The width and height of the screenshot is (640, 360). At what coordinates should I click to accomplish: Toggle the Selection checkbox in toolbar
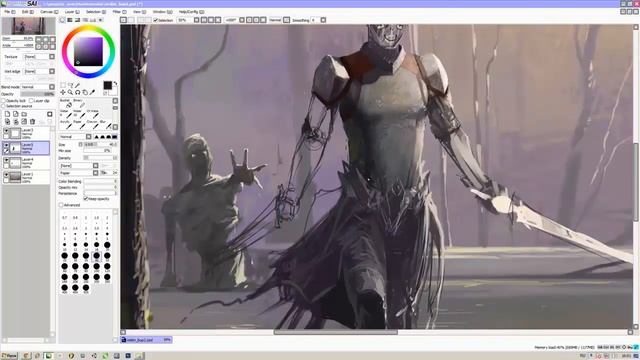[x=156, y=20]
